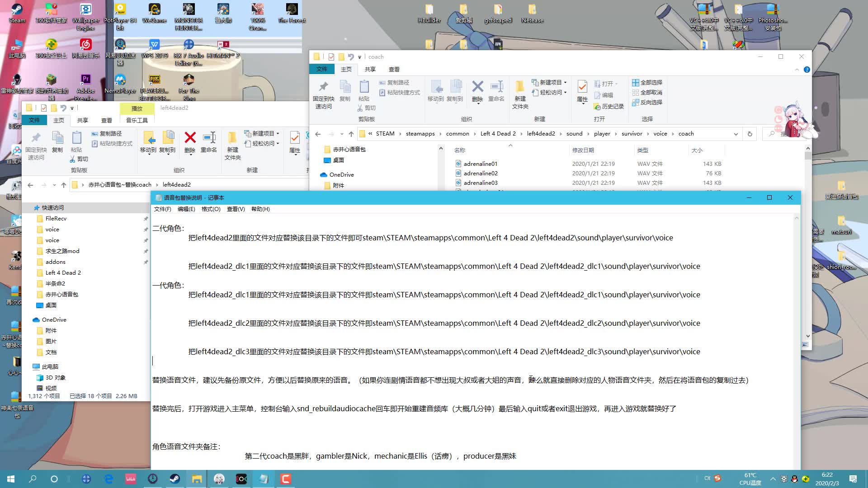Click Up arrow in left4dead2 window
This screenshot has width=868, height=488.
(x=64, y=185)
